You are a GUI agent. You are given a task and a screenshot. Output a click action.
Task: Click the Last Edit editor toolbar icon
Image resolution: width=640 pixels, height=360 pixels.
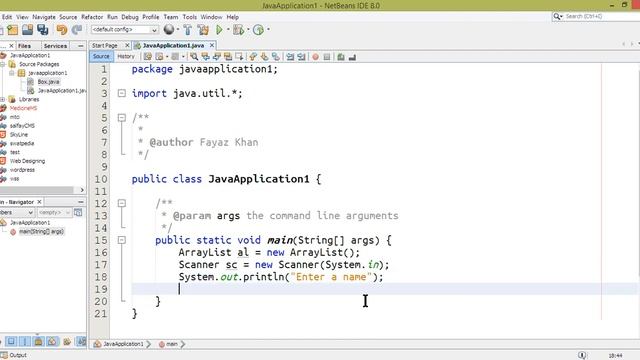point(148,57)
